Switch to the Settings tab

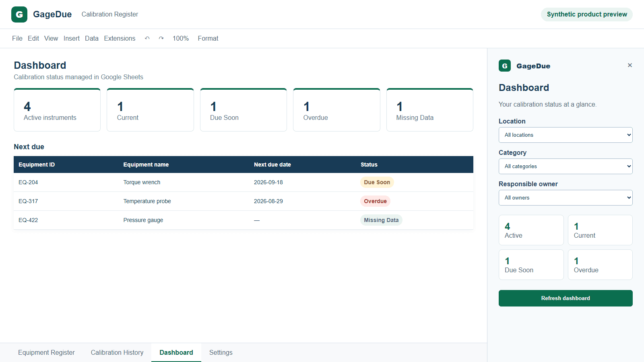click(221, 352)
